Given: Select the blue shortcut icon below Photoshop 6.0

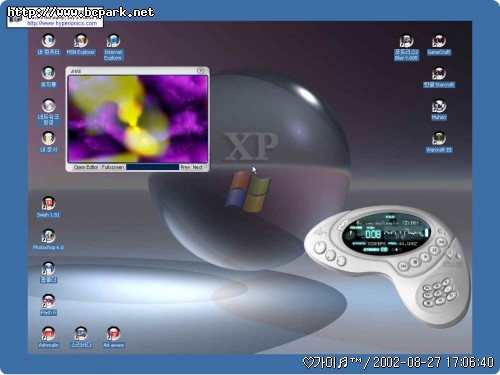Looking at the screenshot, I should 48,272.
